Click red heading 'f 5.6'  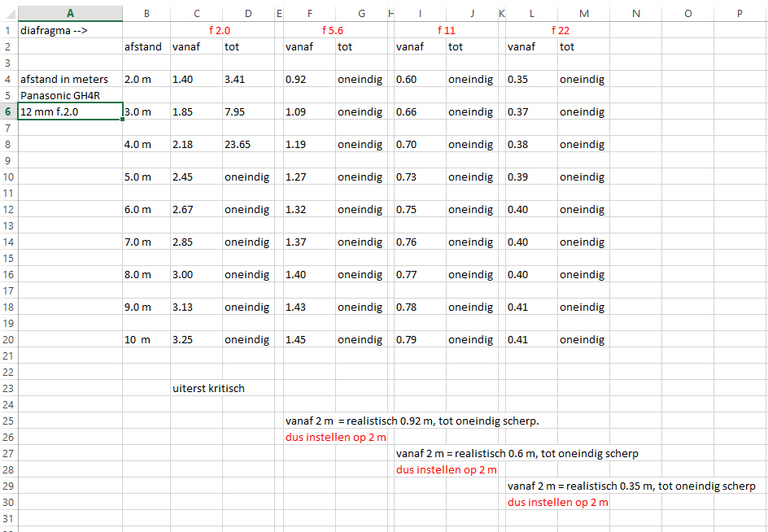[x=333, y=30]
